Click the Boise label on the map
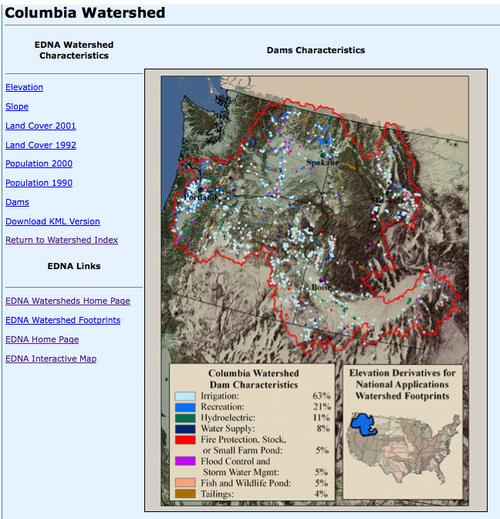500x519 pixels. pos(321,287)
